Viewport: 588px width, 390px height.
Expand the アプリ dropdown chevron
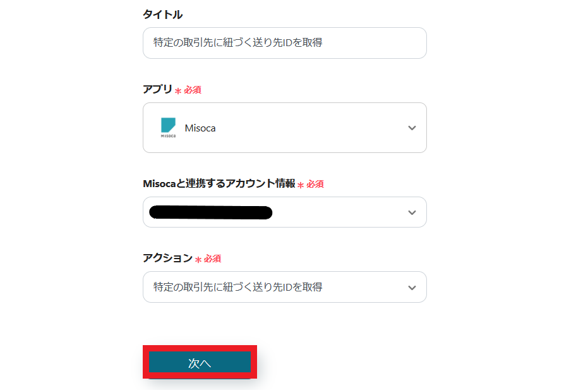click(412, 128)
